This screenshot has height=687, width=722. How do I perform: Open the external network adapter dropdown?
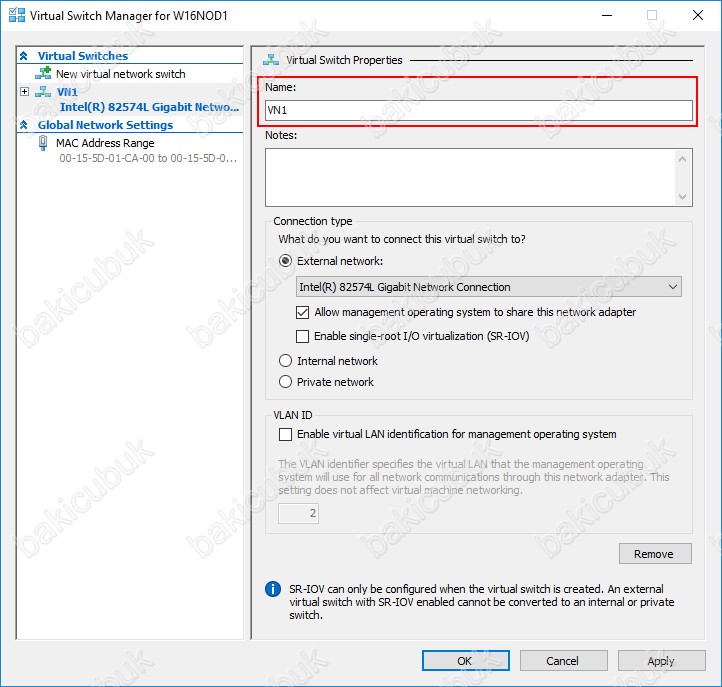pos(489,287)
